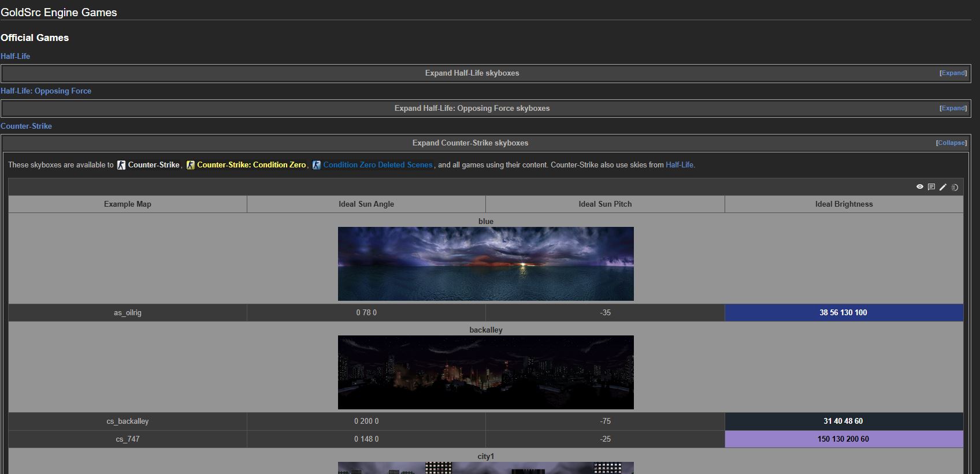The height and width of the screenshot is (474, 980).
Task: Click the pencil edit icon above the table
Action: [x=942, y=186]
